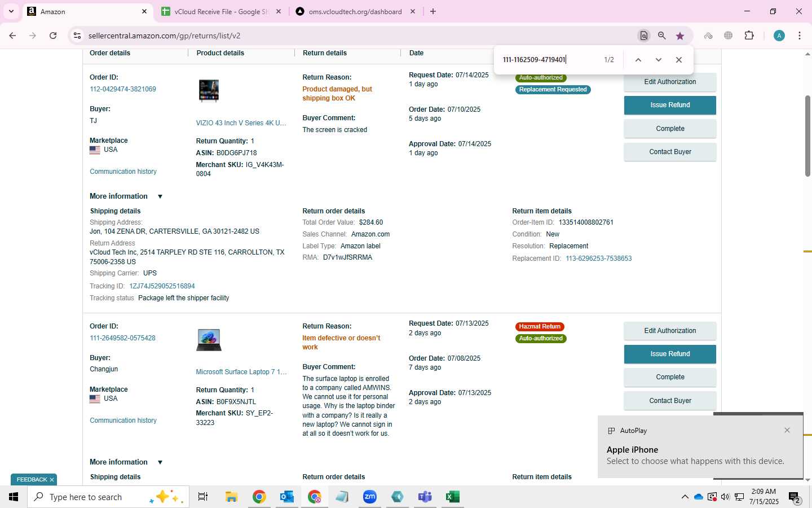
Task: Contact Buyer for the VIZIO return
Action: point(670,152)
